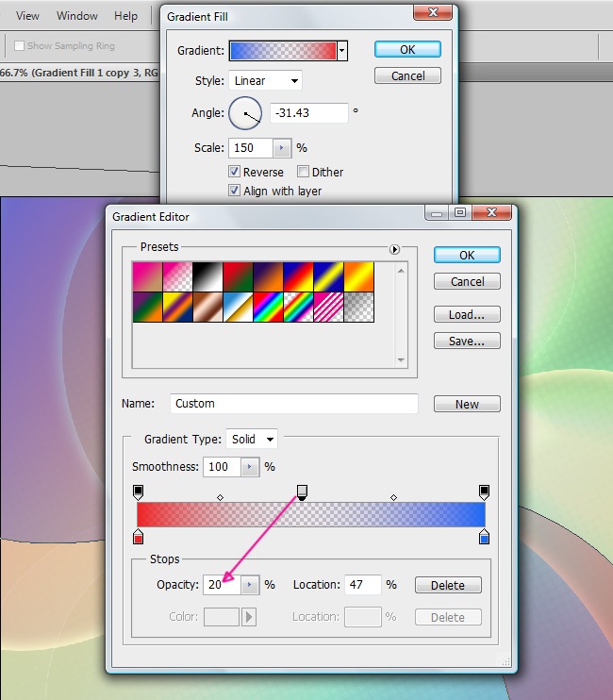Open the Help menu
This screenshot has width=613, height=700.
125,16
